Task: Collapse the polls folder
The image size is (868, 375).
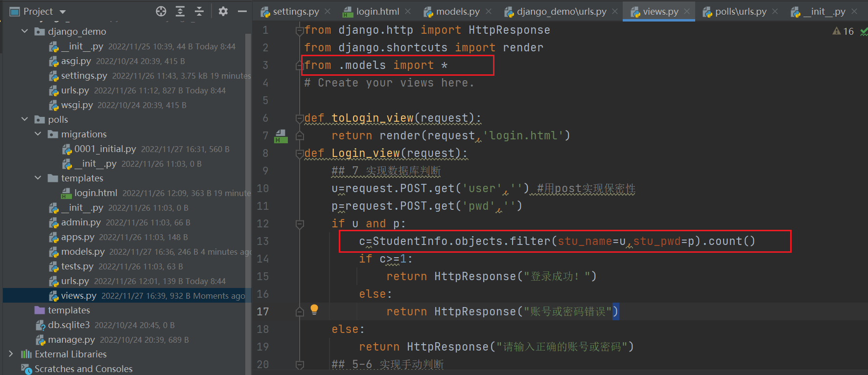Action: pos(25,119)
